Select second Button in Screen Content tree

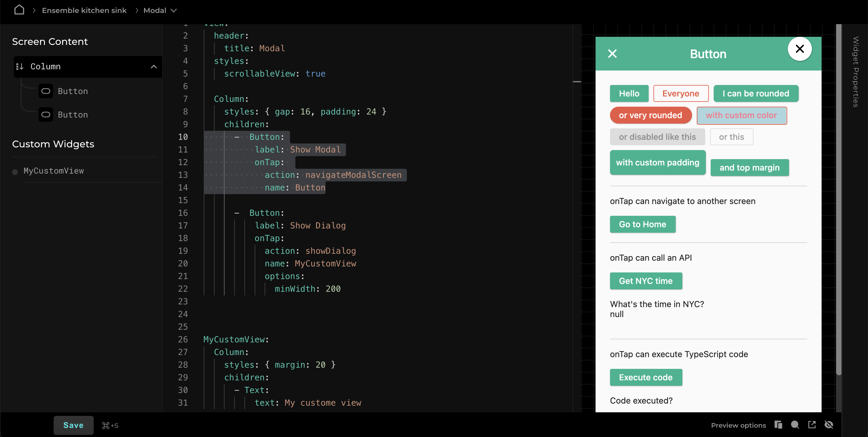click(73, 115)
